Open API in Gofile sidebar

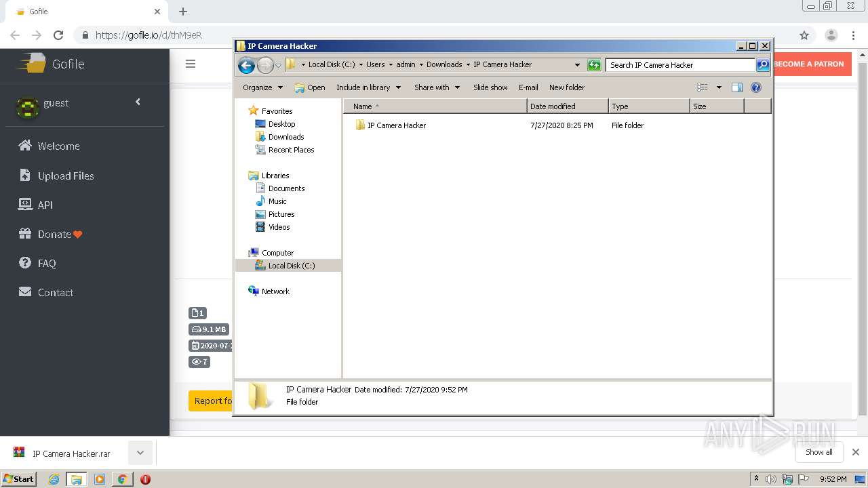pos(35,205)
